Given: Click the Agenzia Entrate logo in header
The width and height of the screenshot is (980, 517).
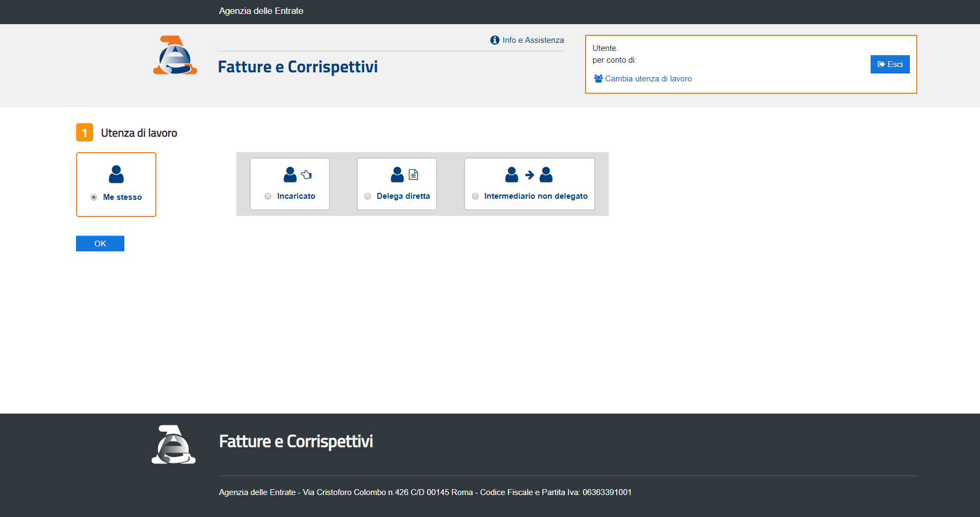Looking at the screenshot, I should click(x=175, y=55).
